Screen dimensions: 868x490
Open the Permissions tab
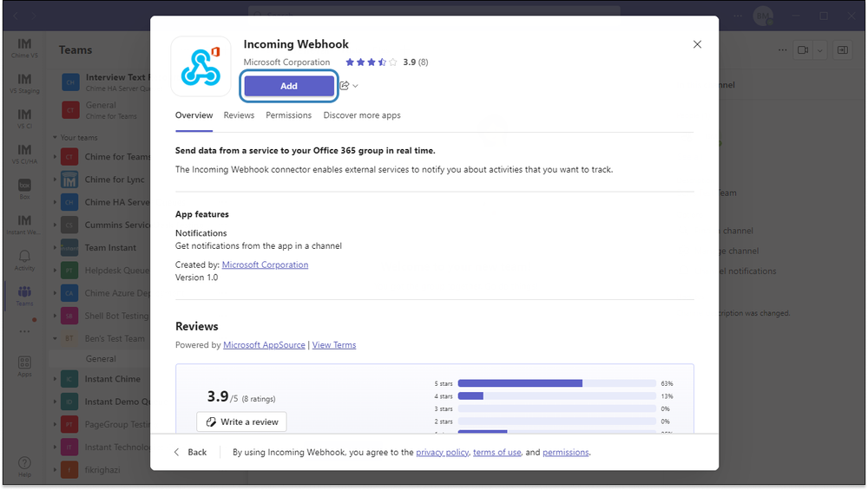pyautogui.click(x=288, y=115)
